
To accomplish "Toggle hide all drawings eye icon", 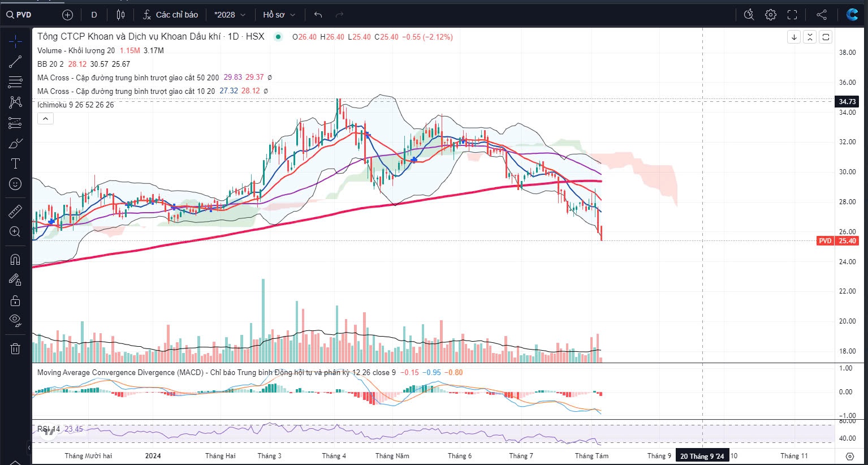I will 15,321.
